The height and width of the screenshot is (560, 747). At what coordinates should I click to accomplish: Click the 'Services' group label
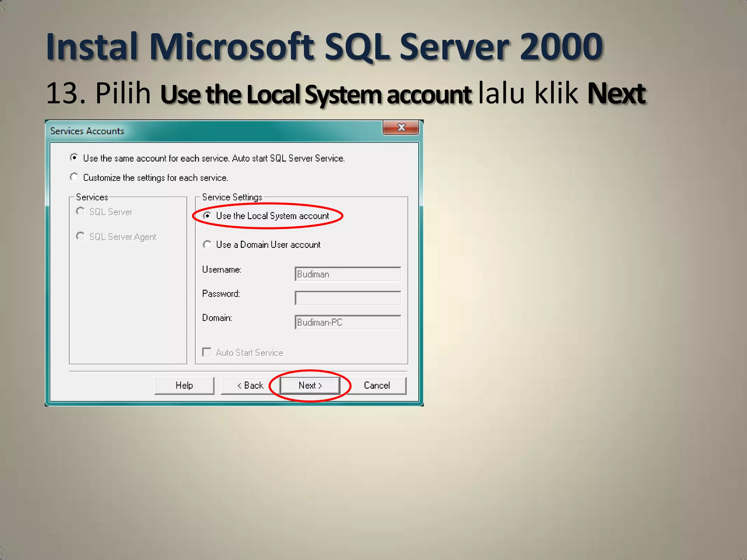click(x=92, y=197)
